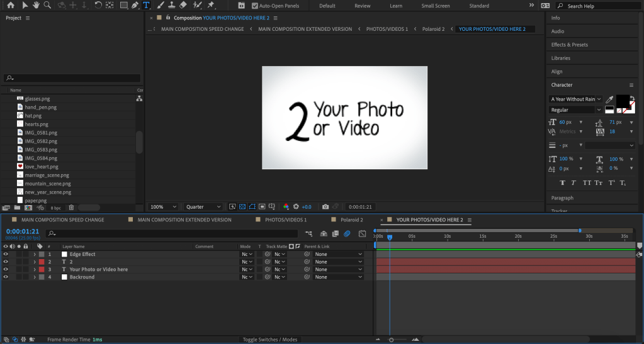
Task: Click Toggle Switches / Modes button
Action: pyautogui.click(x=270, y=340)
